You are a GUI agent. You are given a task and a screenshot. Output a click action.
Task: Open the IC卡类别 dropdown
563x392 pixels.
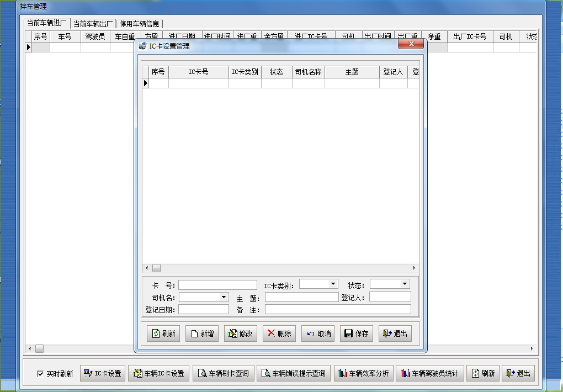coord(333,283)
